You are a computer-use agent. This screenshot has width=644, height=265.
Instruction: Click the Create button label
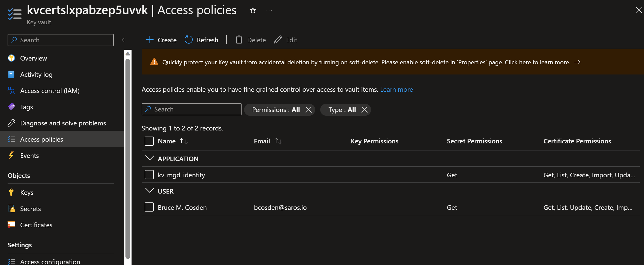click(x=167, y=40)
